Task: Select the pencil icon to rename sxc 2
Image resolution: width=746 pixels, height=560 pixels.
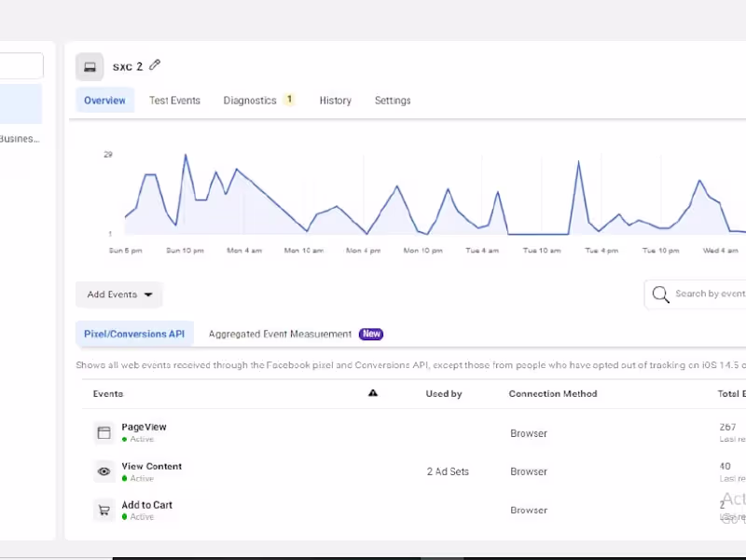Action: pos(155,65)
